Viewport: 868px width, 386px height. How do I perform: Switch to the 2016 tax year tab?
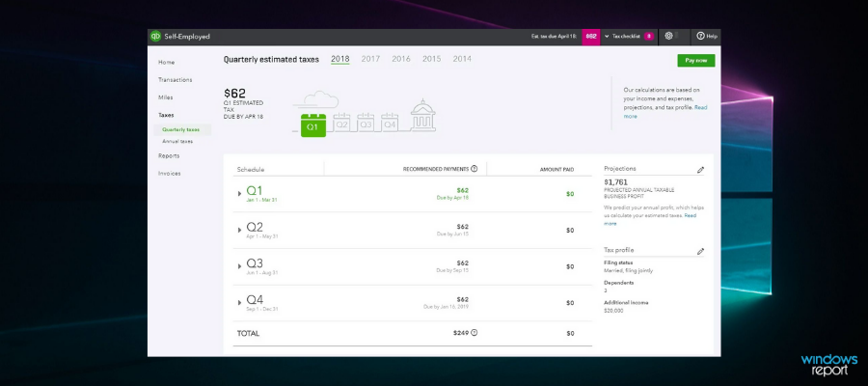401,59
